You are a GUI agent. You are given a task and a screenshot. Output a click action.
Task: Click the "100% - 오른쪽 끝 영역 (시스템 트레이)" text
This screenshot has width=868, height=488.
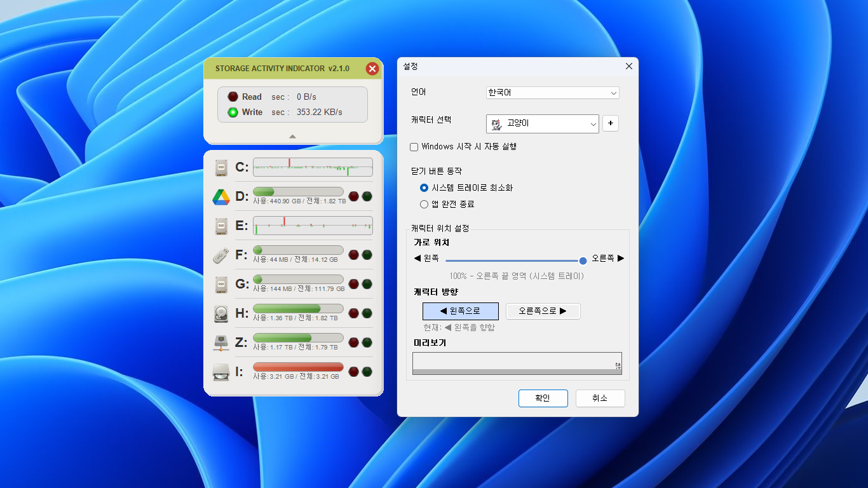pyautogui.click(x=517, y=276)
